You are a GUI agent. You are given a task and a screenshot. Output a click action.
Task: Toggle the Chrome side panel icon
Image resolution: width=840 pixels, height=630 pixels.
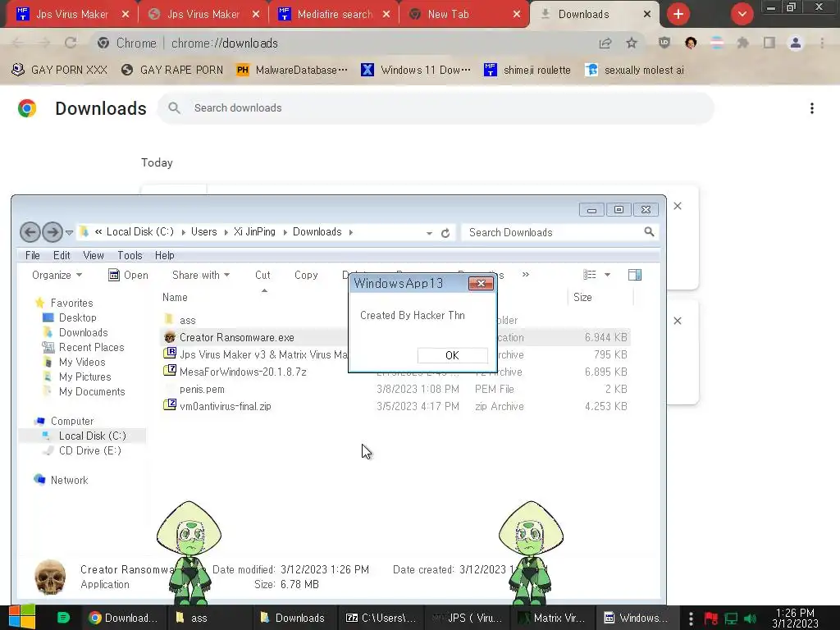point(769,43)
